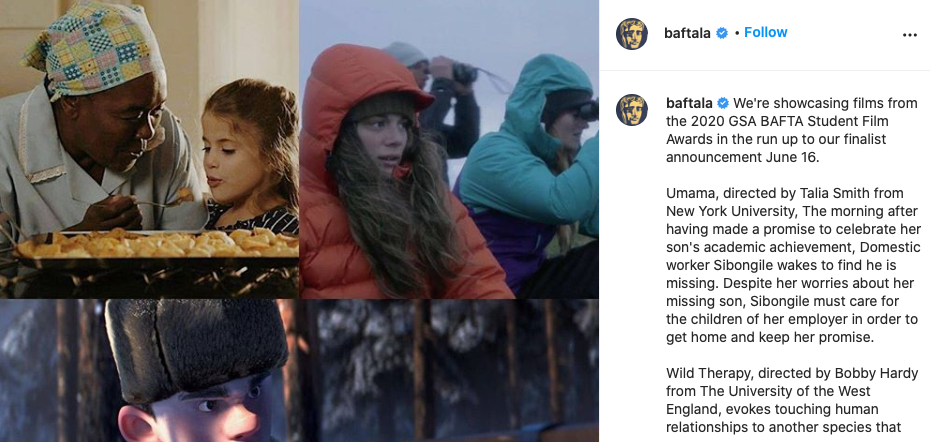Screen dimensions: 930x442
Task: Click the baftala avatar beside the caption
Action: pyautogui.click(x=632, y=110)
